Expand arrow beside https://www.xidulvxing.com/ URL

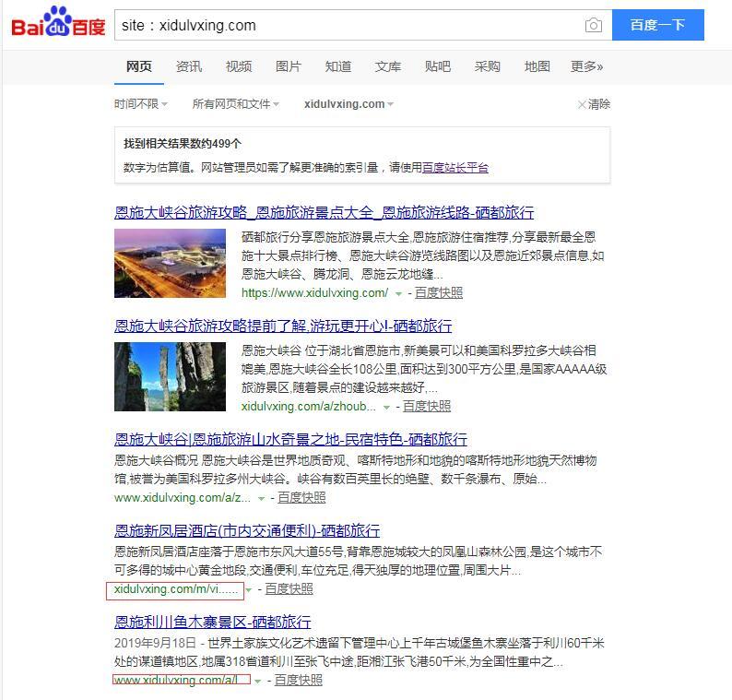point(398,293)
